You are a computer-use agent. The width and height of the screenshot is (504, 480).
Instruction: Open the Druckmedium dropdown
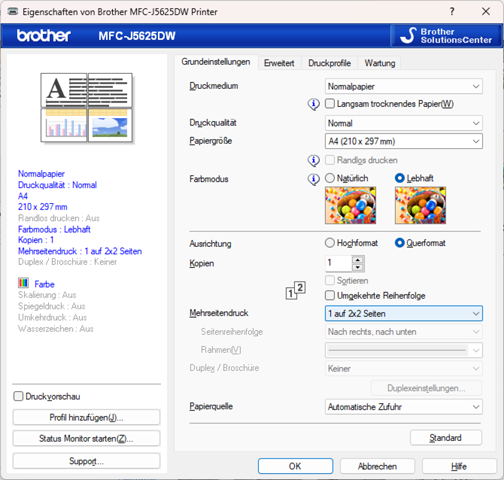[403, 86]
